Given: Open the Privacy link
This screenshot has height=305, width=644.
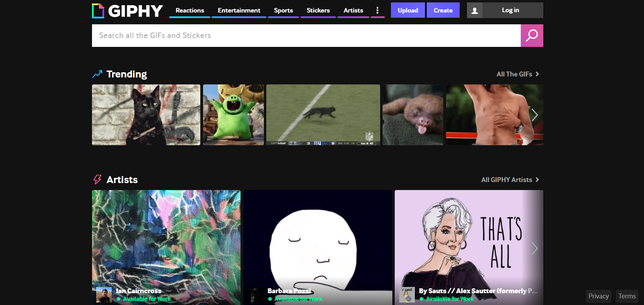Looking at the screenshot, I should pos(599,296).
